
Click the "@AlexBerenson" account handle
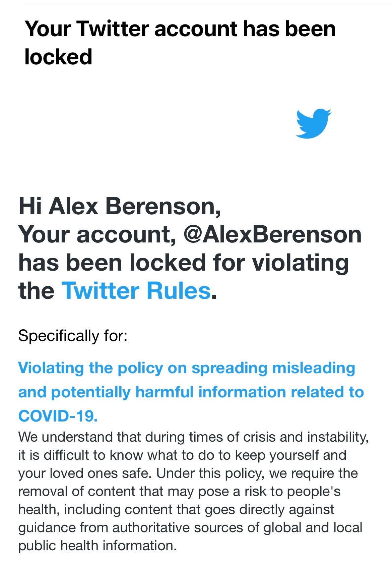click(x=272, y=234)
